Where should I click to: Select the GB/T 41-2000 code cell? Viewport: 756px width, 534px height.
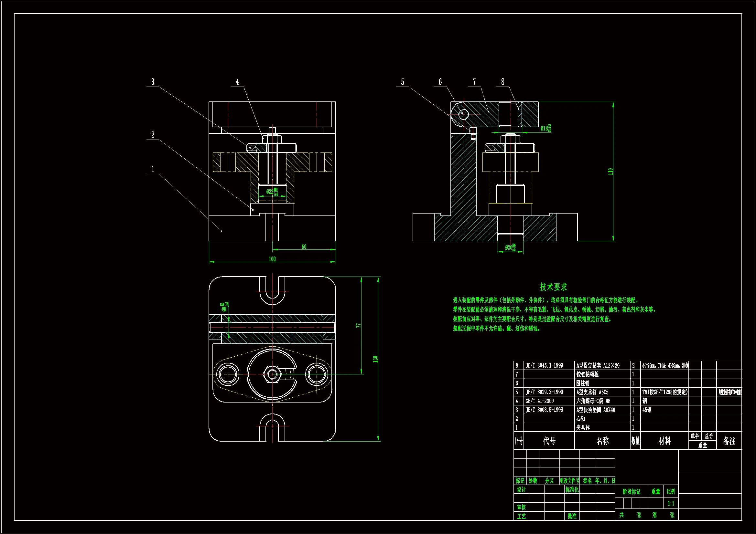pos(540,401)
